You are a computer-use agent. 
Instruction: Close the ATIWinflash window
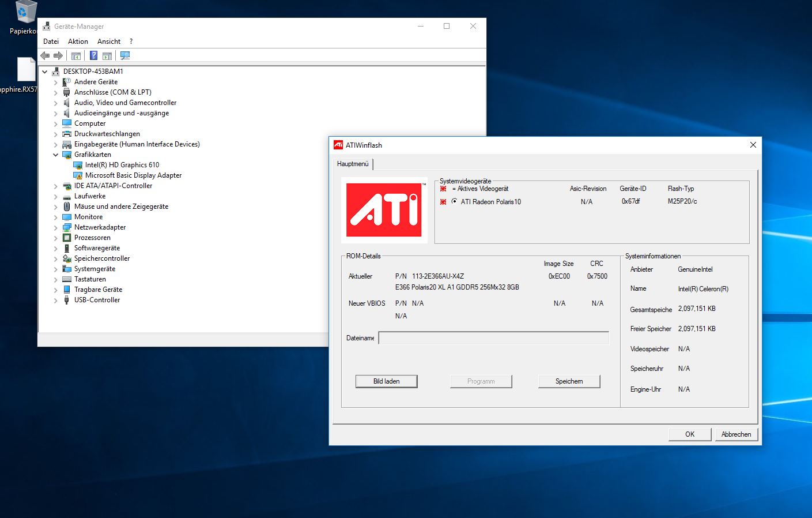coord(753,145)
